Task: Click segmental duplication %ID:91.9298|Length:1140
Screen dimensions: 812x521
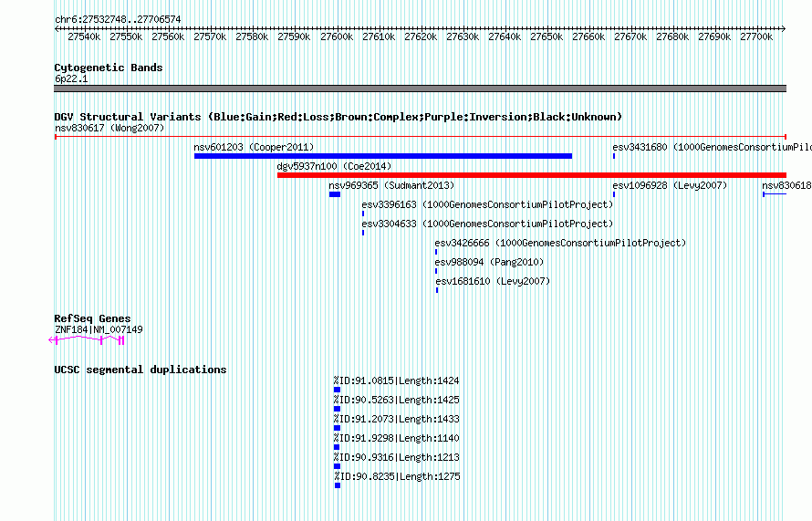Action: (396, 438)
